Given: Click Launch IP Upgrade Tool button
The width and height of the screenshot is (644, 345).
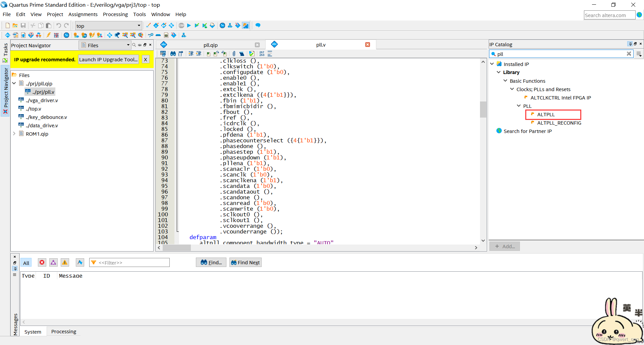Looking at the screenshot, I should (x=109, y=60).
